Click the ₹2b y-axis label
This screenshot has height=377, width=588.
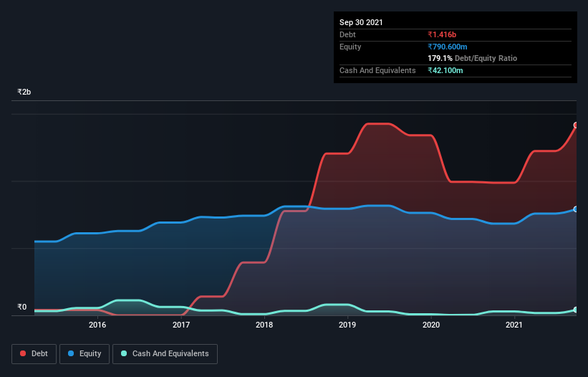tap(24, 92)
